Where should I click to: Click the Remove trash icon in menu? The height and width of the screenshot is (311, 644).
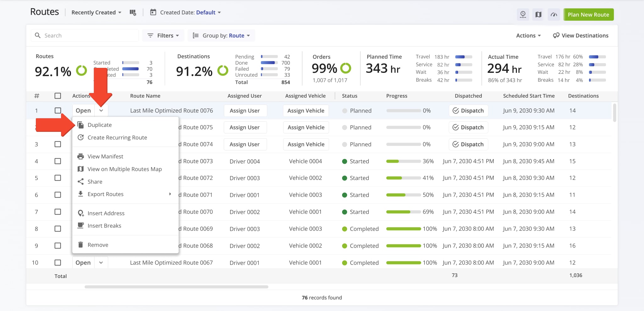(x=81, y=245)
